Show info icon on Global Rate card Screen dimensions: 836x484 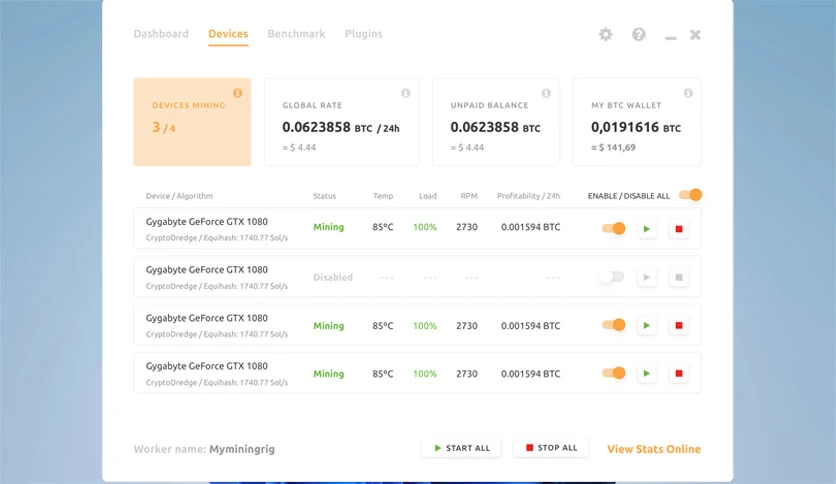406,93
